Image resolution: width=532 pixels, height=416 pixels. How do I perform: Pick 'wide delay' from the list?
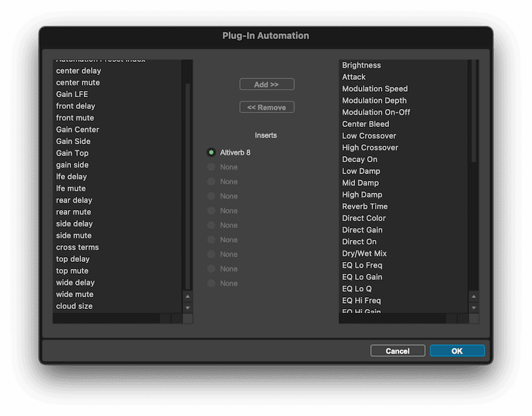click(75, 282)
